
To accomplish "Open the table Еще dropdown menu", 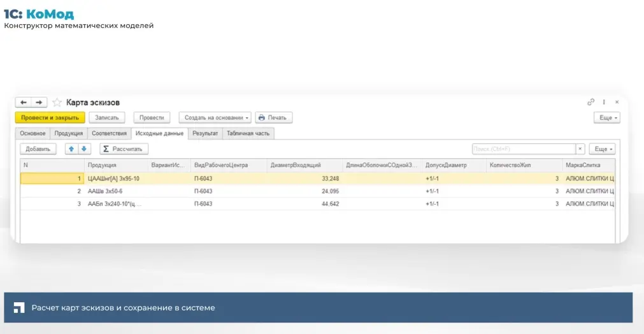I will (602, 149).
